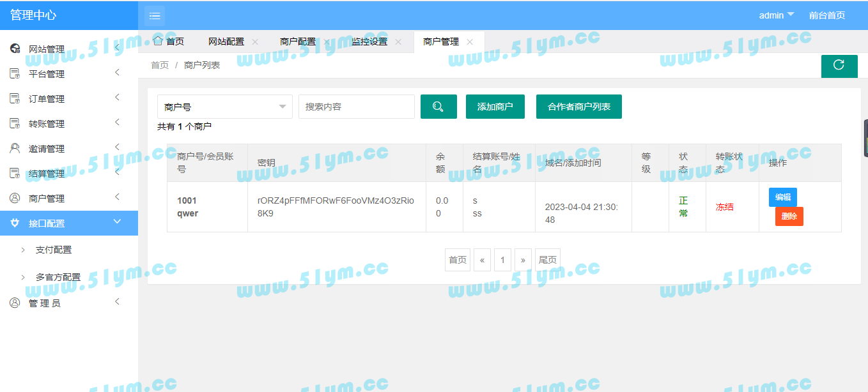
Task: Select page 1 in pagination
Action: click(x=503, y=260)
